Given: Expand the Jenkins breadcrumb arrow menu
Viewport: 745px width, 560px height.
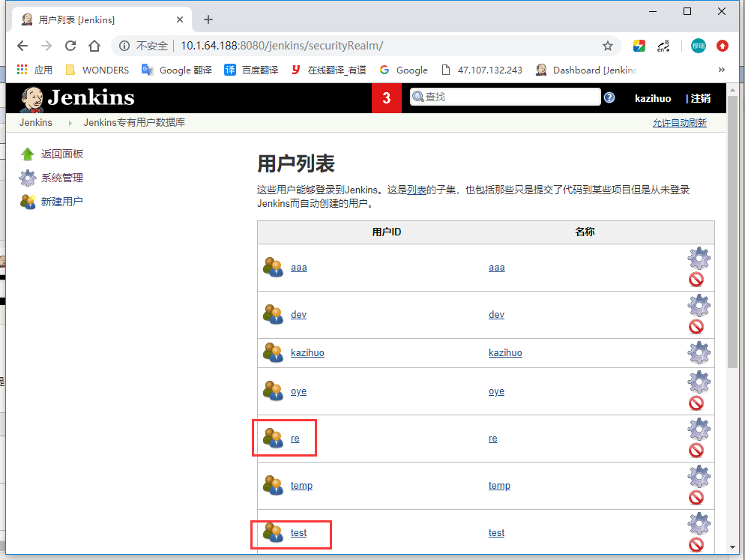Looking at the screenshot, I should click(x=70, y=123).
